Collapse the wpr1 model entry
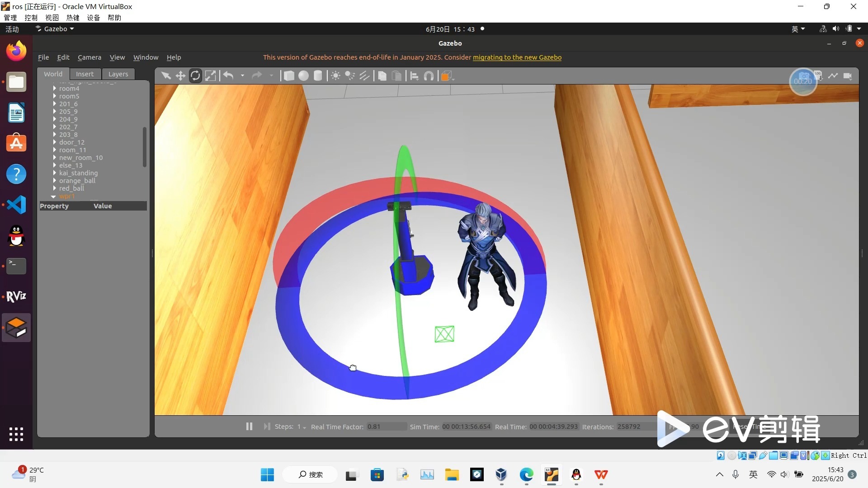This screenshot has height=488, width=868. coord(54,197)
